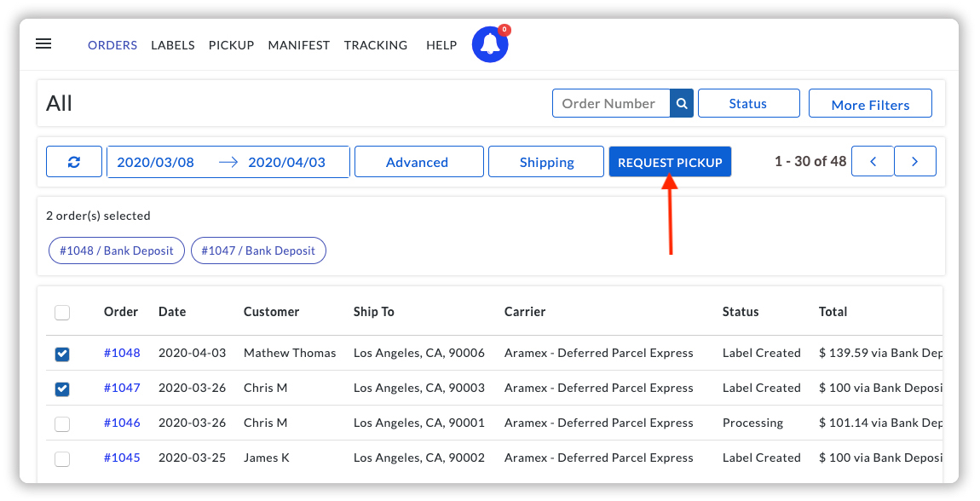Open order #1048 link
The height and width of the screenshot is (501, 980).
coord(122,353)
